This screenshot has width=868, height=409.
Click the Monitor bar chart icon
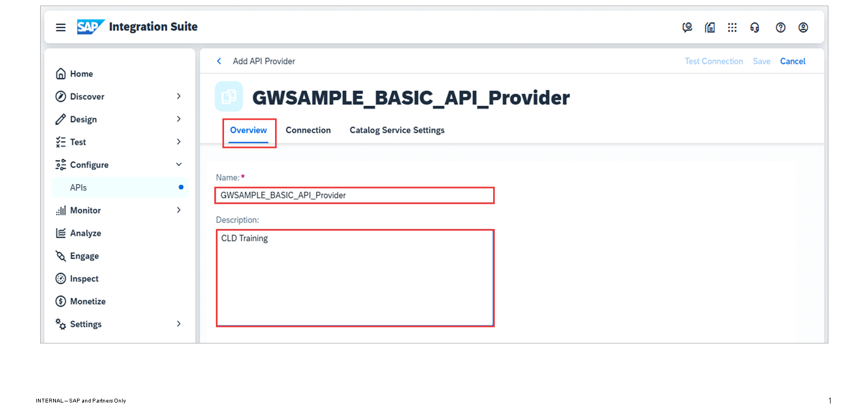[x=61, y=210]
